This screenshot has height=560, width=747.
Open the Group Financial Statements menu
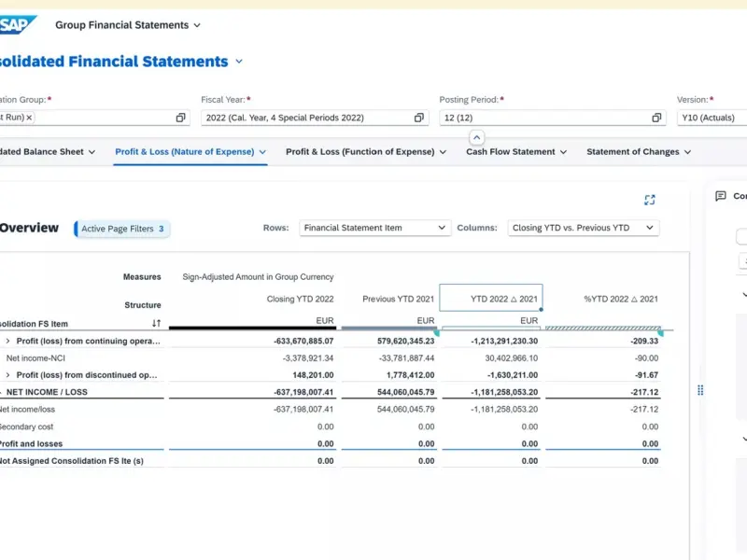click(128, 25)
